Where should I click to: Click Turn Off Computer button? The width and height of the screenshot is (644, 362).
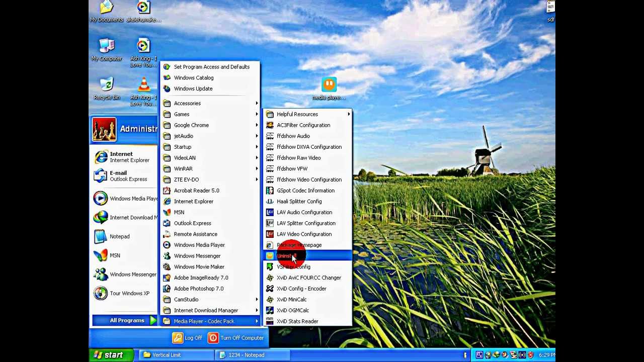236,338
